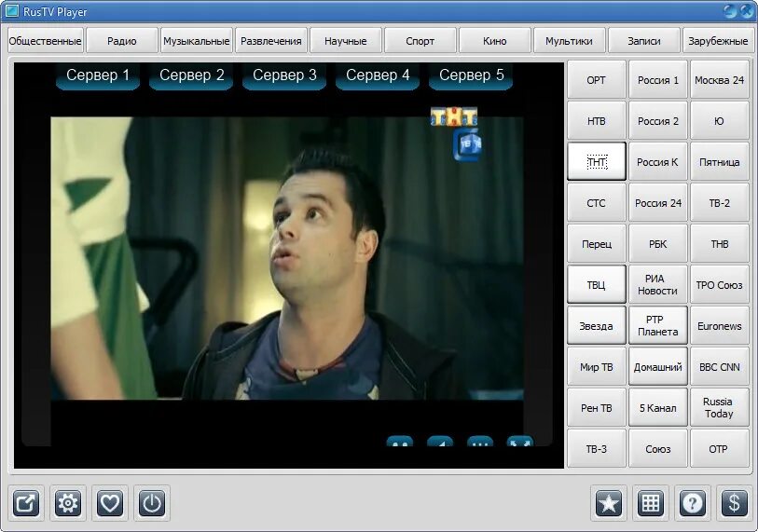Select the НТВ channel button

click(x=597, y=121)
